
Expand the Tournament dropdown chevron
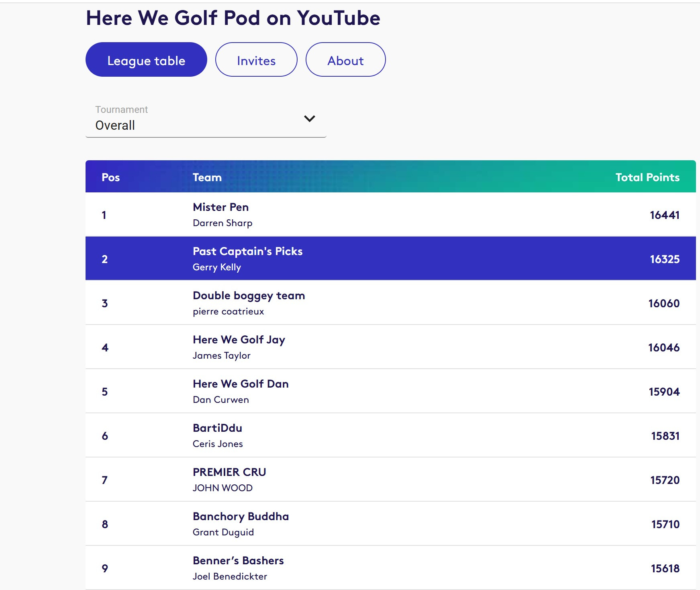pyautogui.click(x=309, y=118)
